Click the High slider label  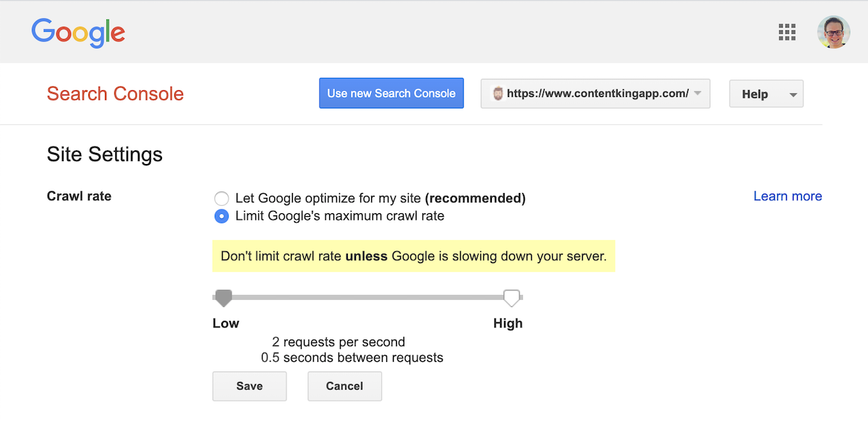(508, 323)
